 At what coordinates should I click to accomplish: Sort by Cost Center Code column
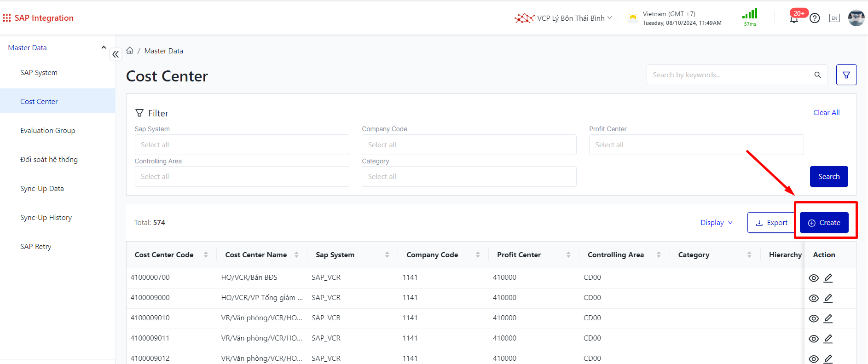tap(206, 255)
